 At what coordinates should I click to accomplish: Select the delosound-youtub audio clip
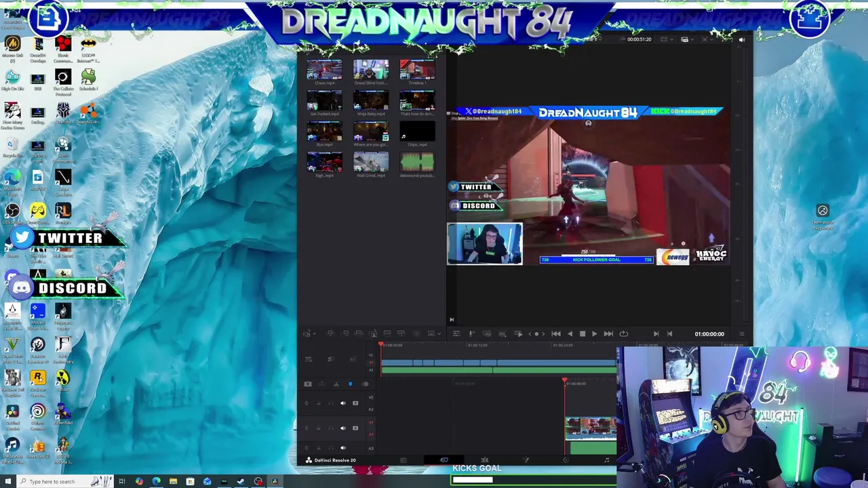click(417, 163)
